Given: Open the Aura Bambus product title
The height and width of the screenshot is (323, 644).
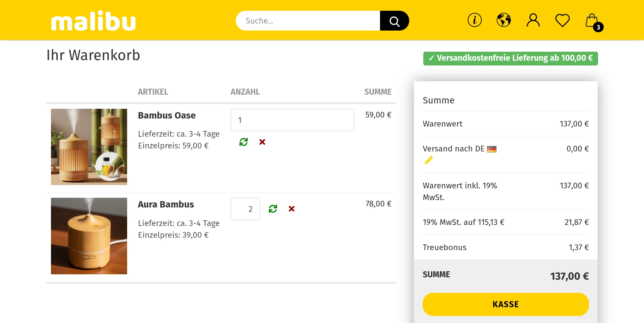Looking at the screenshot, I should pos(166,204).
